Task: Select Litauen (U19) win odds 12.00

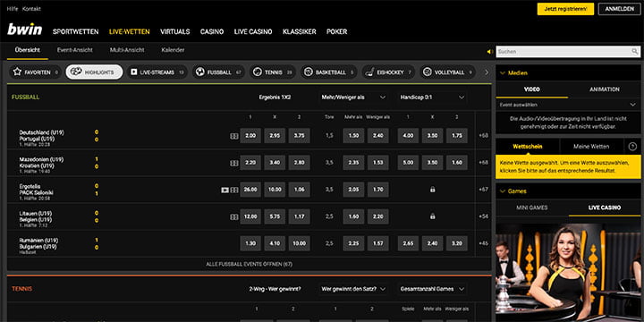Action: point(250,216)
